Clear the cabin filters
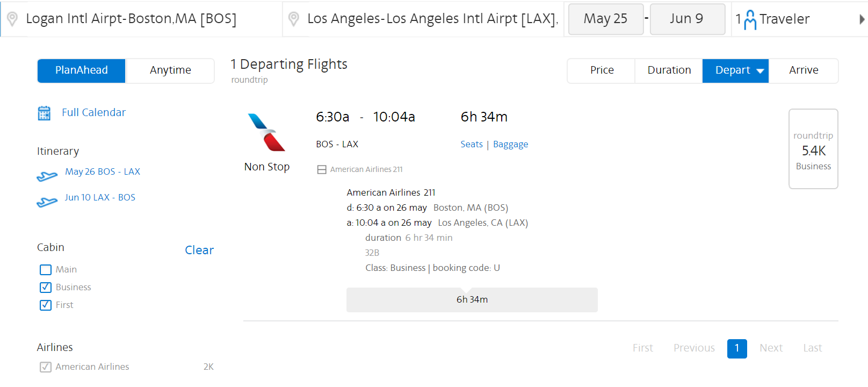The width and height of the screenshot is (868, 387). (199, 250)
